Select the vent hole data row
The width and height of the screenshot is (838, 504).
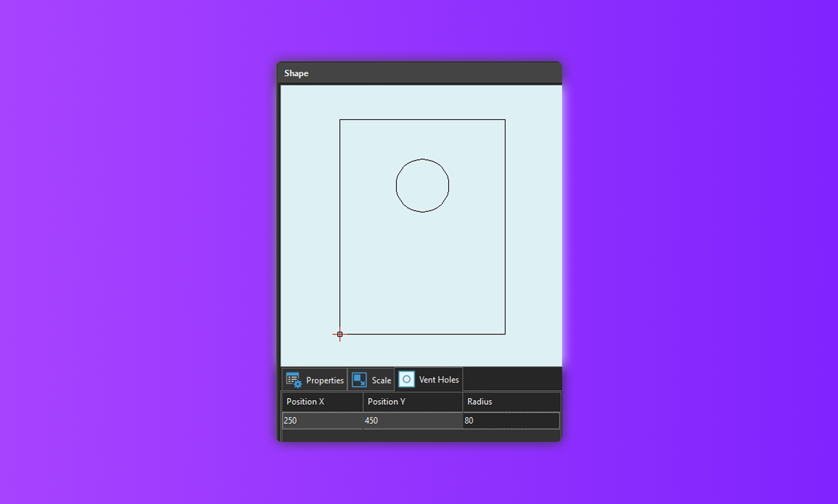click(419, 420)
